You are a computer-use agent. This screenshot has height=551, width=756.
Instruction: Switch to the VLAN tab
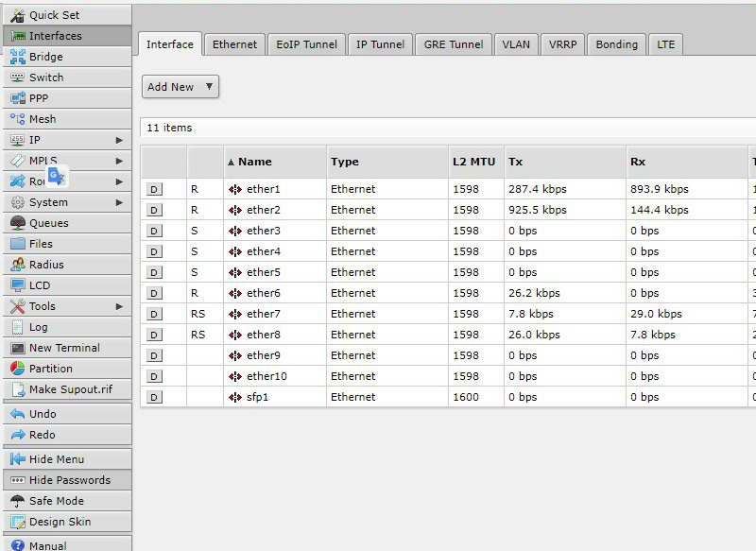pos(516,44)
